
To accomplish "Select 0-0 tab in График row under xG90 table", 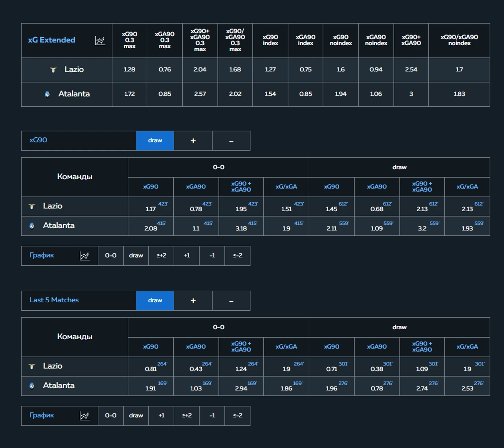I will pyautogui.click(x=110, y=256).
